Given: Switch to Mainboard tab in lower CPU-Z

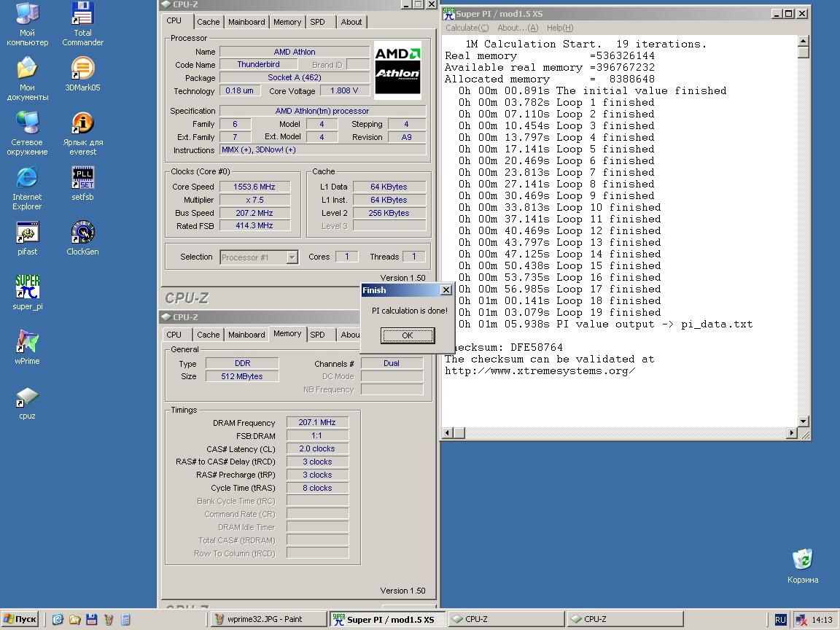Looking at the screenshot, I should 246,335.
